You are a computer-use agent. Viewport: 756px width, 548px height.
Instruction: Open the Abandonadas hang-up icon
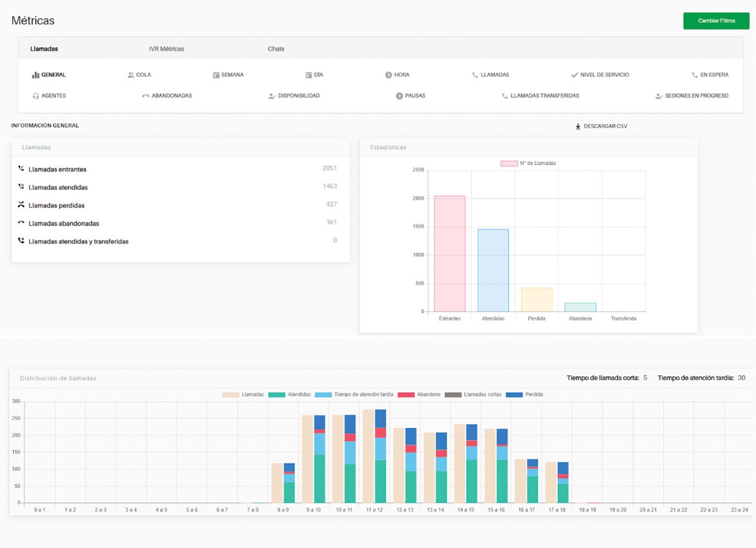(x=145, y=96)
